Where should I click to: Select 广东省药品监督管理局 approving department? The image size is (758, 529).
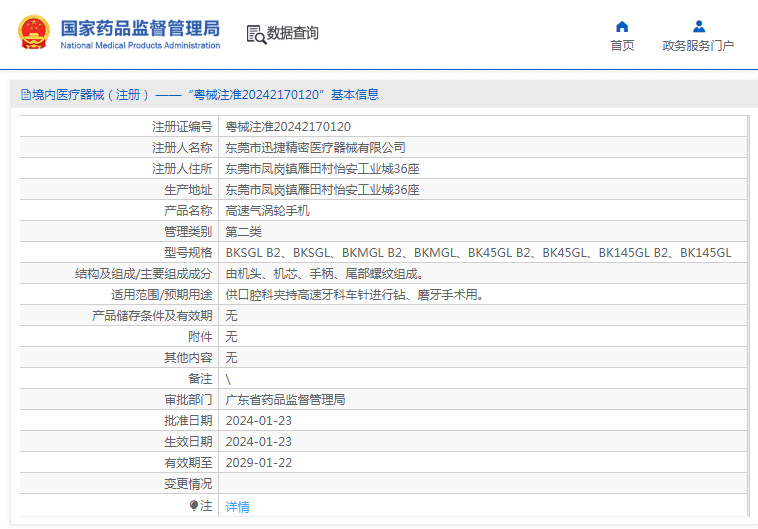[x=285, y=400]
